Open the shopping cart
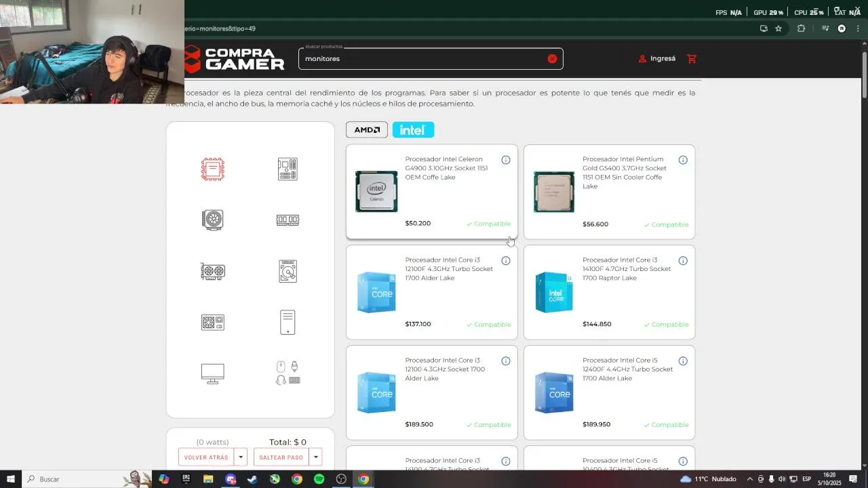 tap(692, 59)
